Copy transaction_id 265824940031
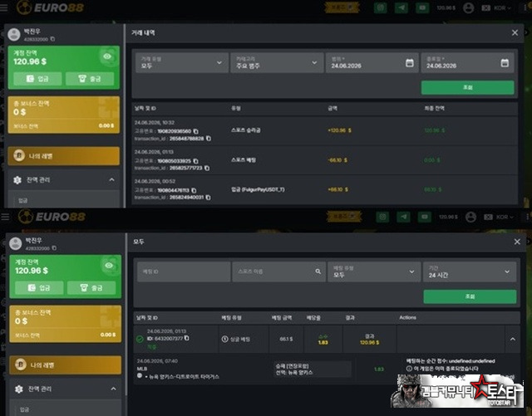This screenshot has height=416, width=532. [x=208, y=198]
